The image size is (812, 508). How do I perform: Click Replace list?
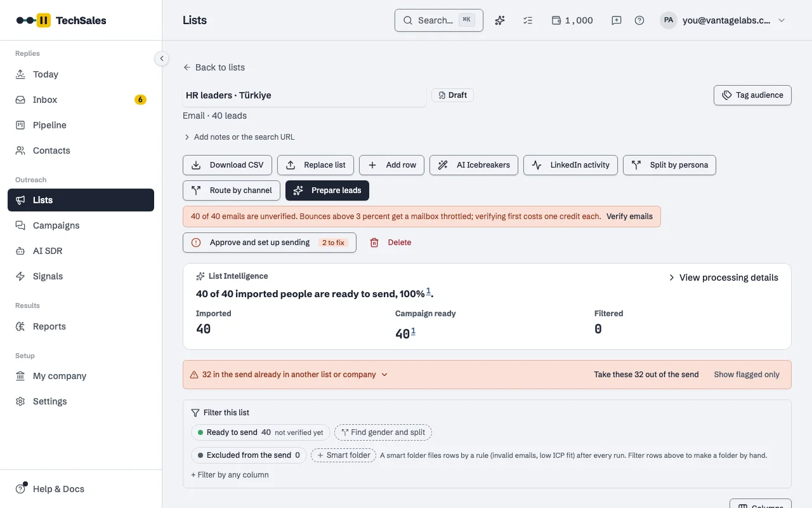pyautogui.click(x=316, y=165)
